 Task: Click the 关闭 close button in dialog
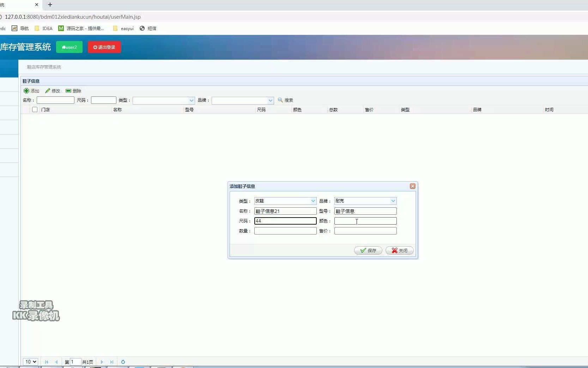click(400, 250)
